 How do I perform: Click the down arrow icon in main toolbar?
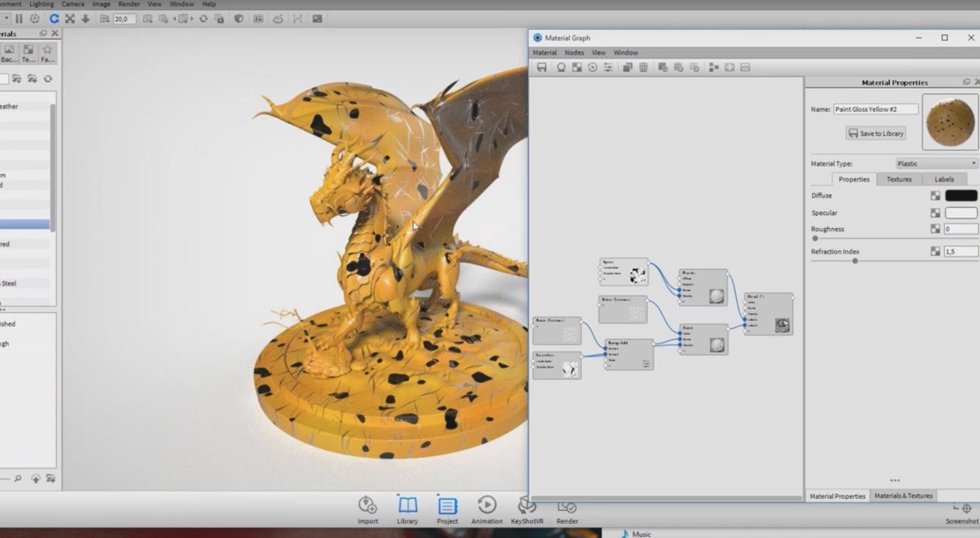tap(85, 19)
